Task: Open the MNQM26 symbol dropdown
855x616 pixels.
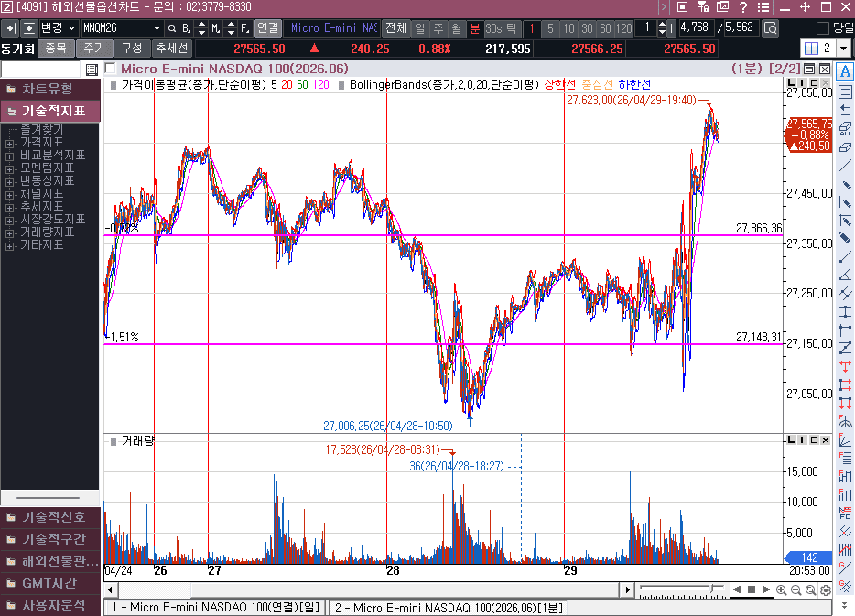Action: coord(157,28)
